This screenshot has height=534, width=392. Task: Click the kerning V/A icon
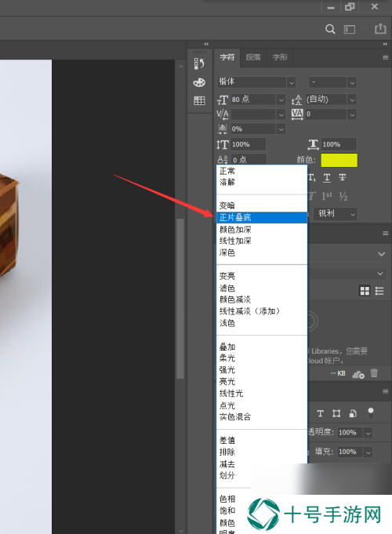pos(223,114)
